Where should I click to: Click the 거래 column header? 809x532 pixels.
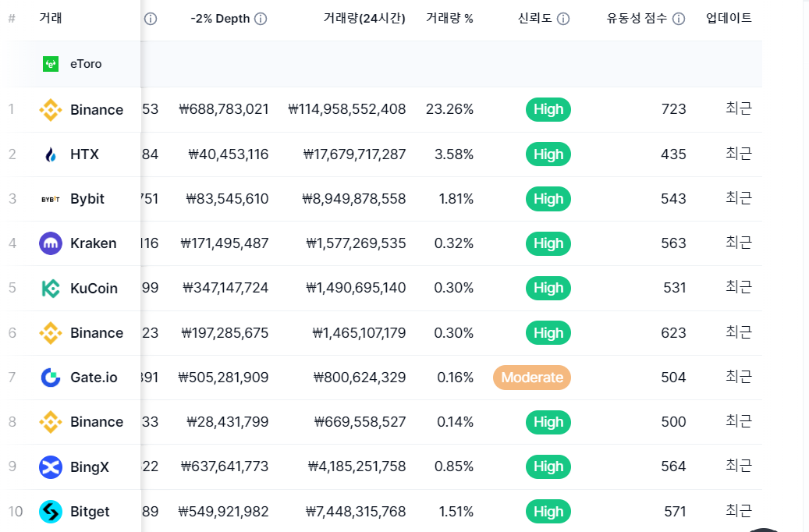pyautogui.click(x=51, y=18)
